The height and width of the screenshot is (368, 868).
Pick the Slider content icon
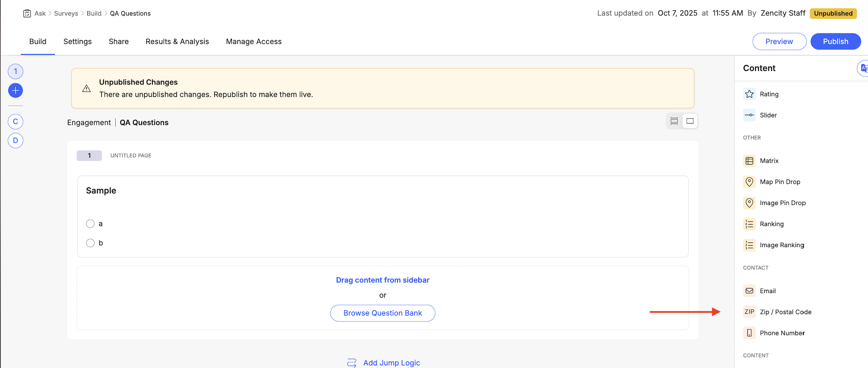pyautogui.click(x=749, y=115)
